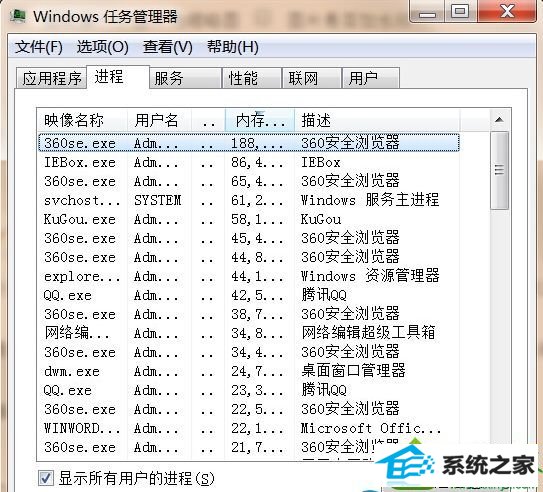Select the 360se.exe row with 45,4 memory
This screenshot has width=543, height=492.
click(249, 238)
